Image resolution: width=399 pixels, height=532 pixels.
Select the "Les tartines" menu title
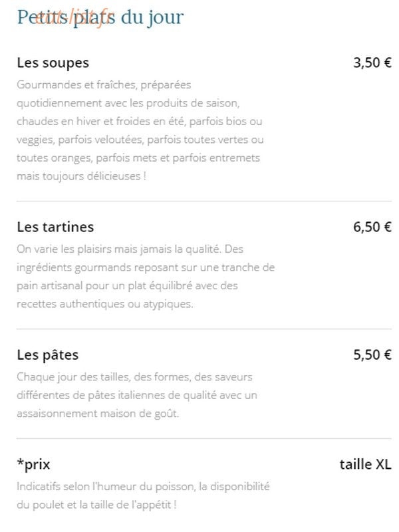(x=55, y=227)
